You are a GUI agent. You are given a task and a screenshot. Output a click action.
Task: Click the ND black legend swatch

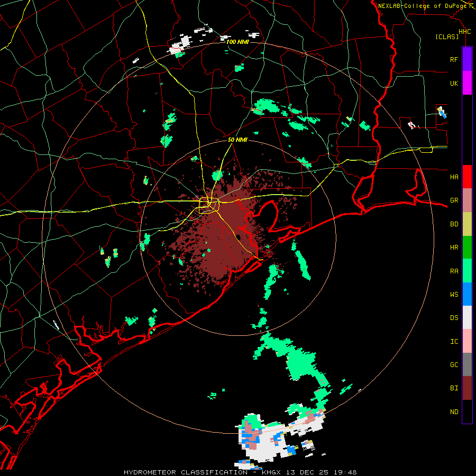pos(467,411)
